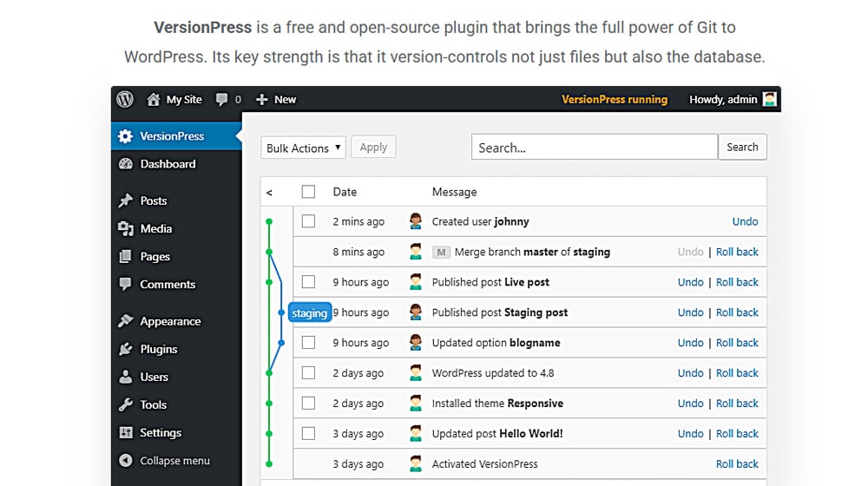Click the Users person icon
Image resolution: width=868 pixels, height=486 pixels.
[126, 377]
